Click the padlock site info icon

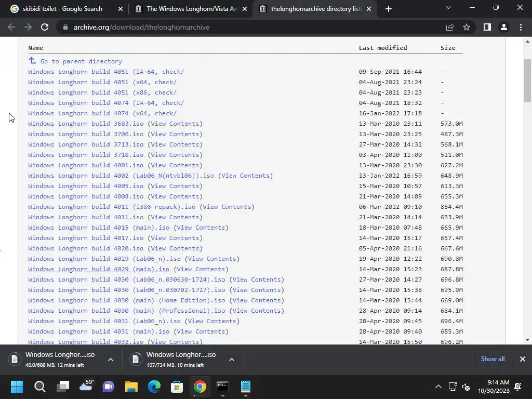coord(65,27)
